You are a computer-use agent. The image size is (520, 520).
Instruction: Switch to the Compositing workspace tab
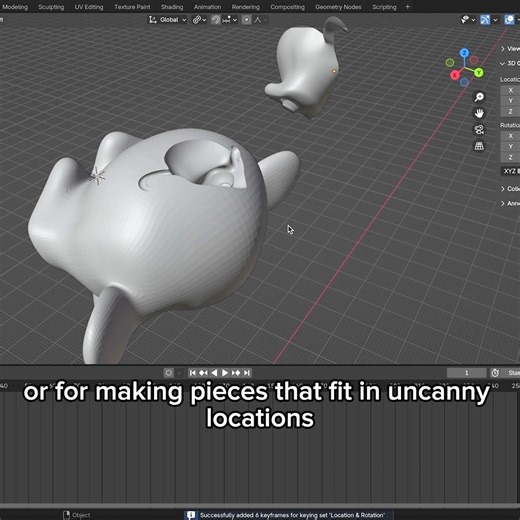287,7
